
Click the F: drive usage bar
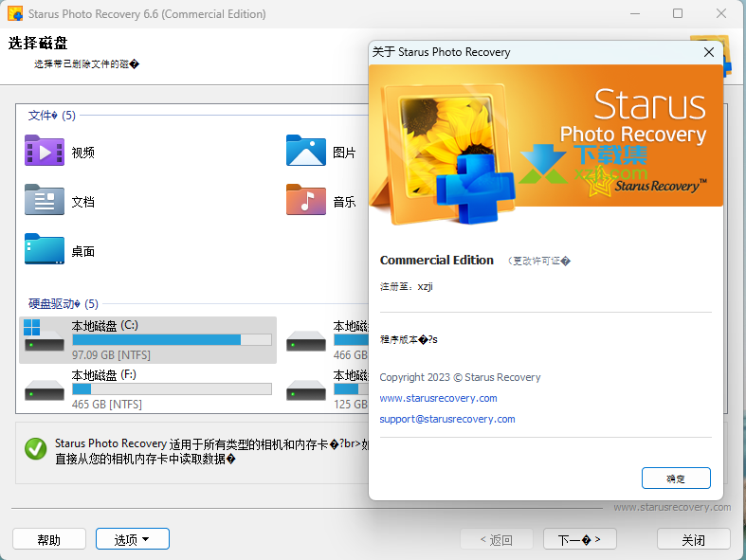(x=172, y=389)
